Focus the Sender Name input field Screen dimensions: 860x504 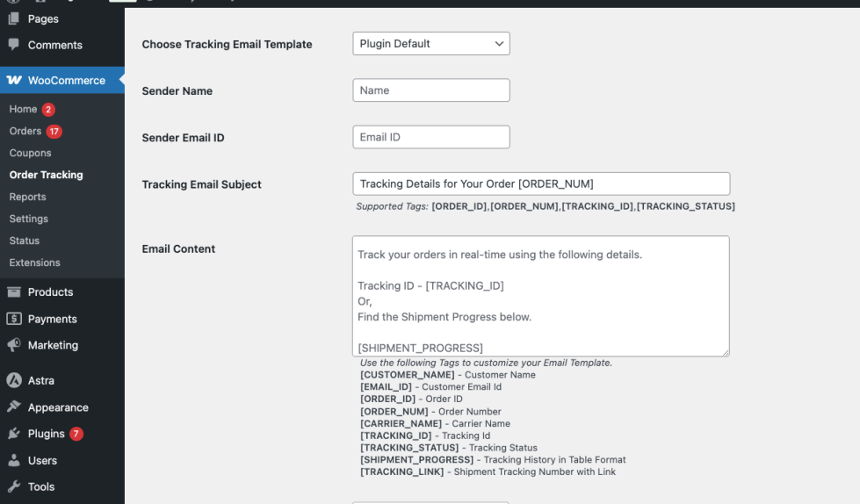tap(430, 90)
